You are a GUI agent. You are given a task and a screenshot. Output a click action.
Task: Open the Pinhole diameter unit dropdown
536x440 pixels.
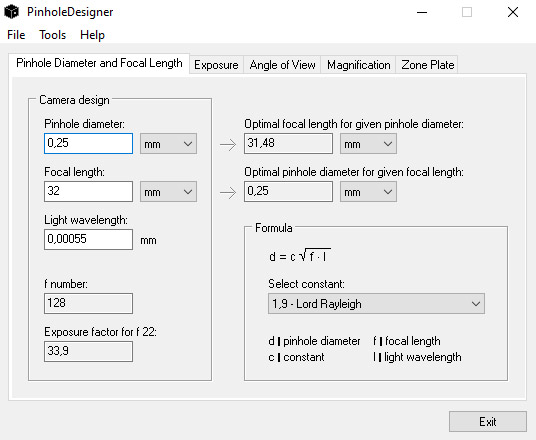point(168,144)
